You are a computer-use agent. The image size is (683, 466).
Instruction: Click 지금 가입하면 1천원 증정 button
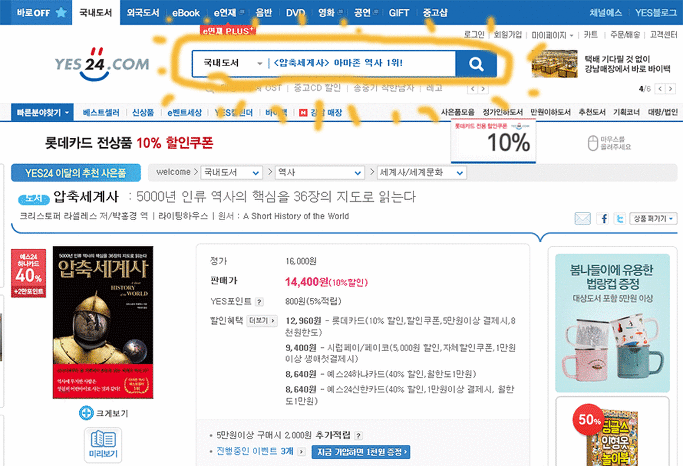pos(361,452)
